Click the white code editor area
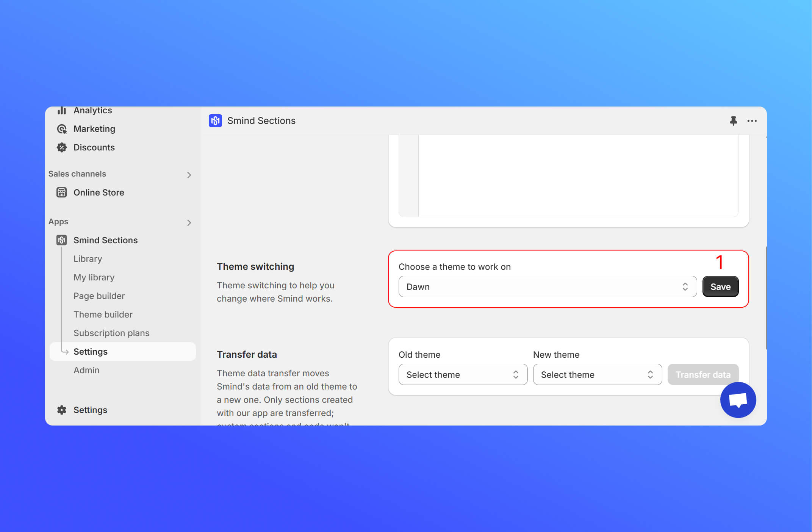 pos(578,175)
